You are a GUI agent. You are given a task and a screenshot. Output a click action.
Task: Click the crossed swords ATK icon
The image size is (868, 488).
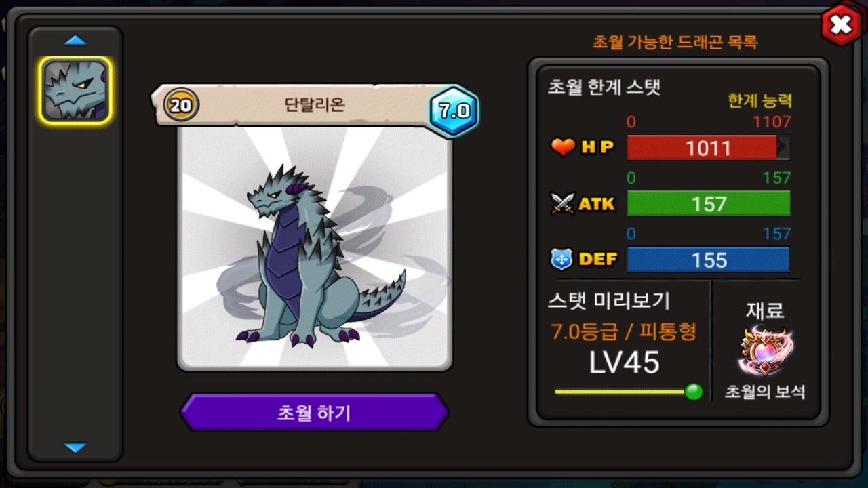(x=563, y=203)
